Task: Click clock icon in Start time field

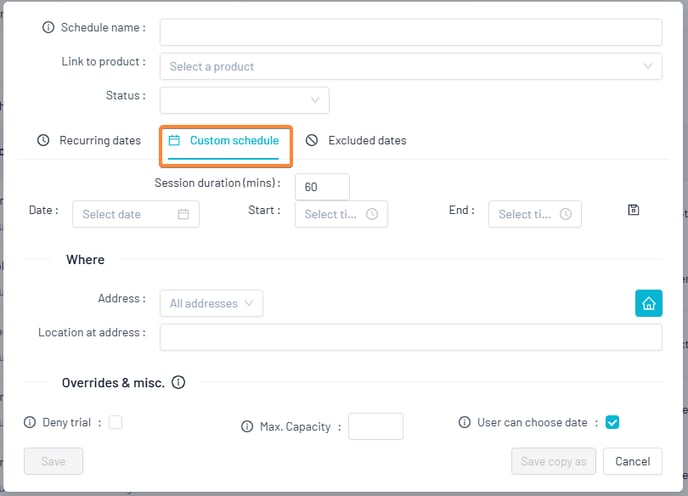Action: [372, 214]
